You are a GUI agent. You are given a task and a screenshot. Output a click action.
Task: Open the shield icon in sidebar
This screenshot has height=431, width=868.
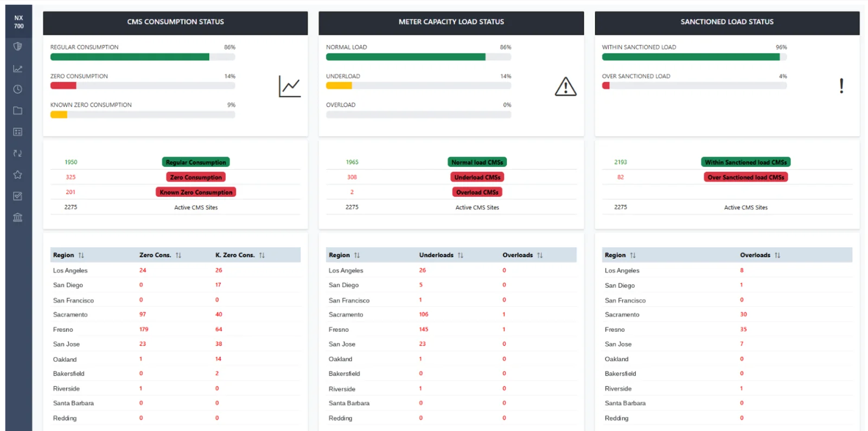coord(18,47)
